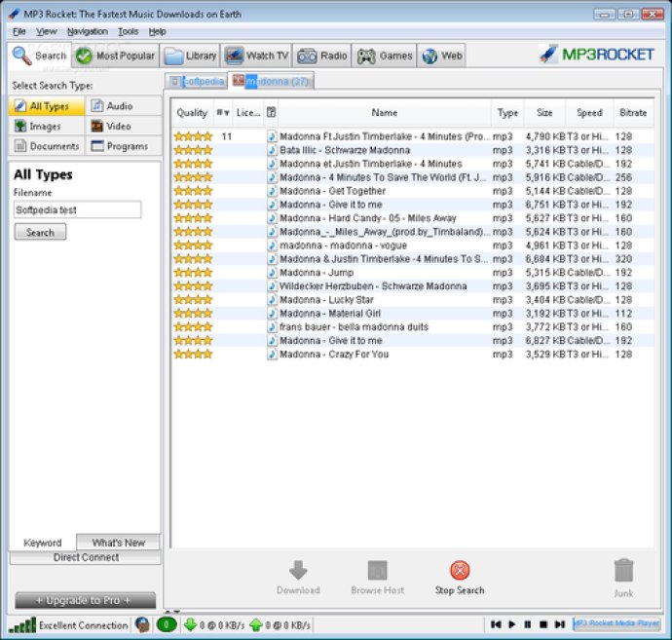Sort results by Size column
Viewport: 672px width, 640px height.
pos(544,113)
